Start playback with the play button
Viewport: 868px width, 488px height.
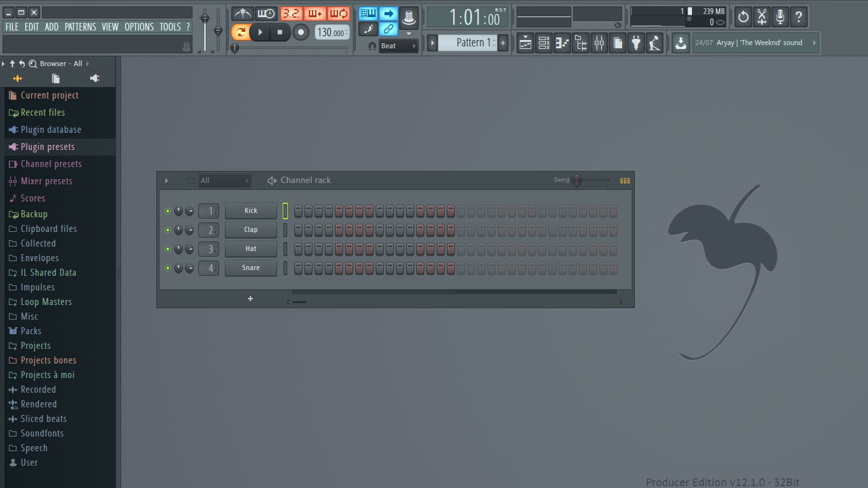point(261,32)
